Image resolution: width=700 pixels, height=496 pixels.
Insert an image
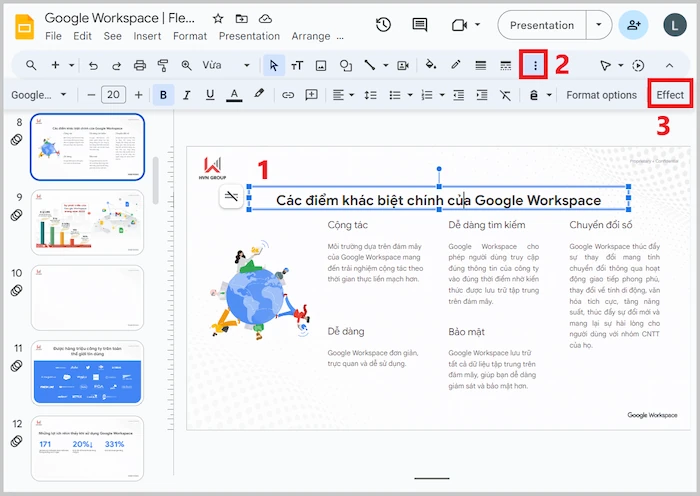coord(321,66)
